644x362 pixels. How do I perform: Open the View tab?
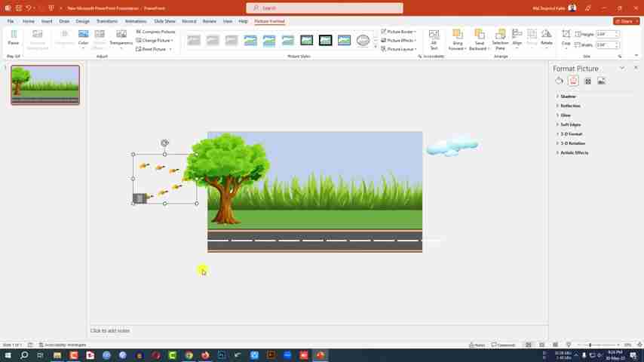(228, 21)
